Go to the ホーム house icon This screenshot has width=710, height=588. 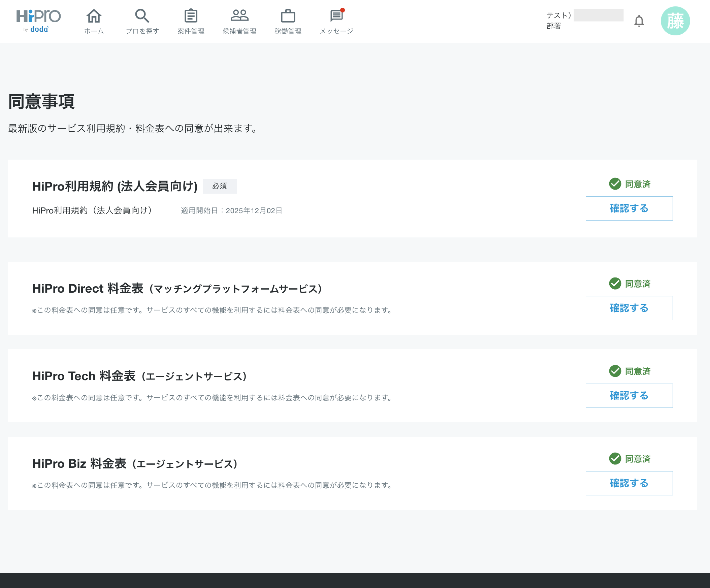(94, 16)
